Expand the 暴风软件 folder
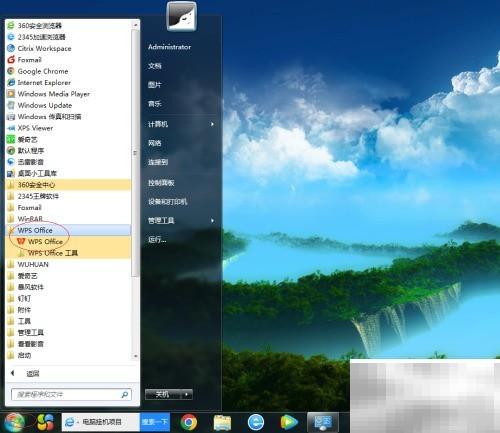 point(68,287)
